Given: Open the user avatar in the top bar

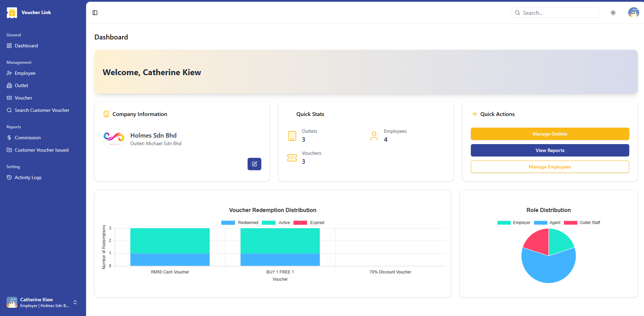Looking at the screenshot, I should click(633, 13).
